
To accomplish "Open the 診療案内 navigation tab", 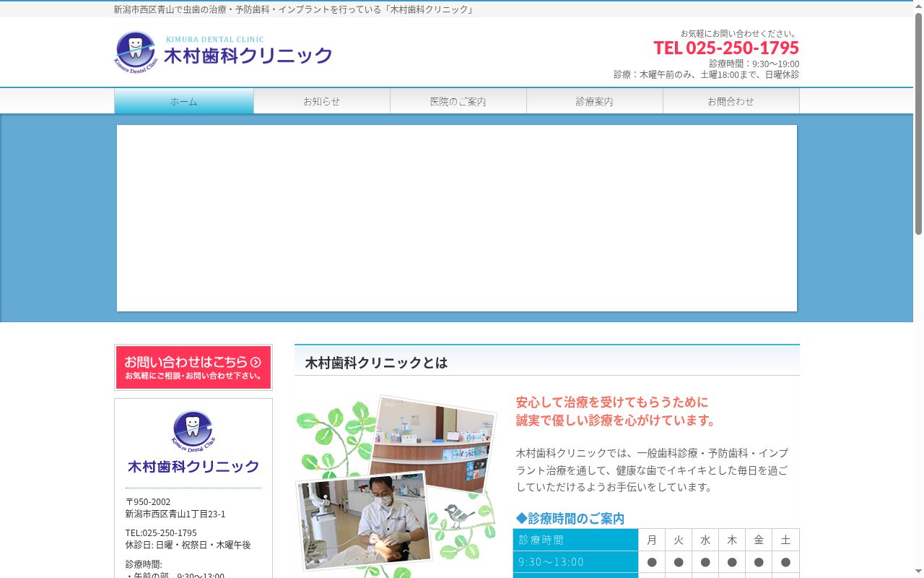I will point(595,101).
